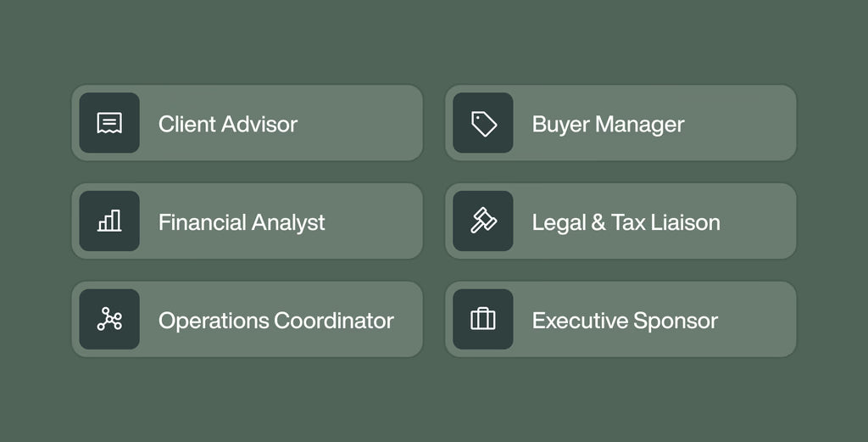
Task: Select the Buyer Manager text label
Action: click(608, 125)
